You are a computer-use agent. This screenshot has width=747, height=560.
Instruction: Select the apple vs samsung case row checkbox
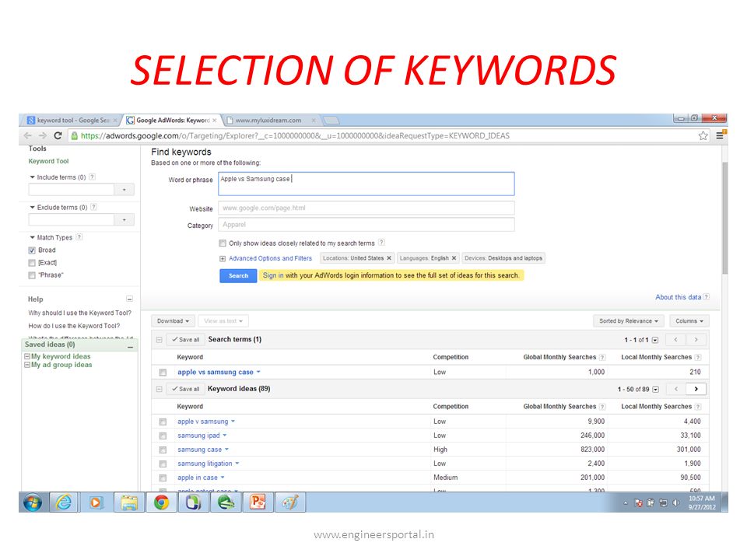click(163, 373)
